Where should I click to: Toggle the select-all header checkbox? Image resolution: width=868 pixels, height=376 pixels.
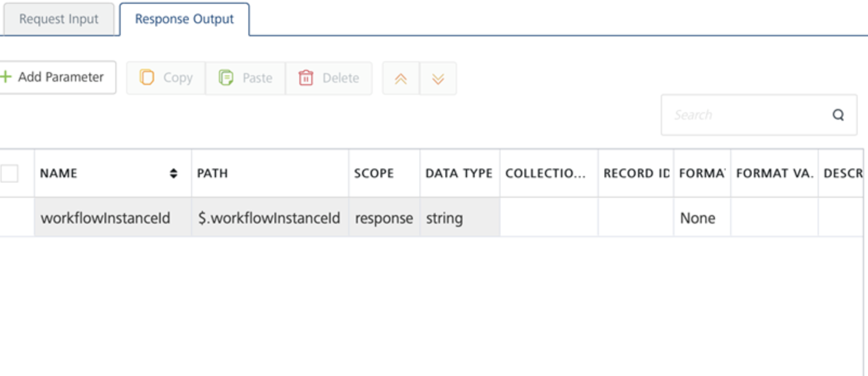tap(9, 173)
